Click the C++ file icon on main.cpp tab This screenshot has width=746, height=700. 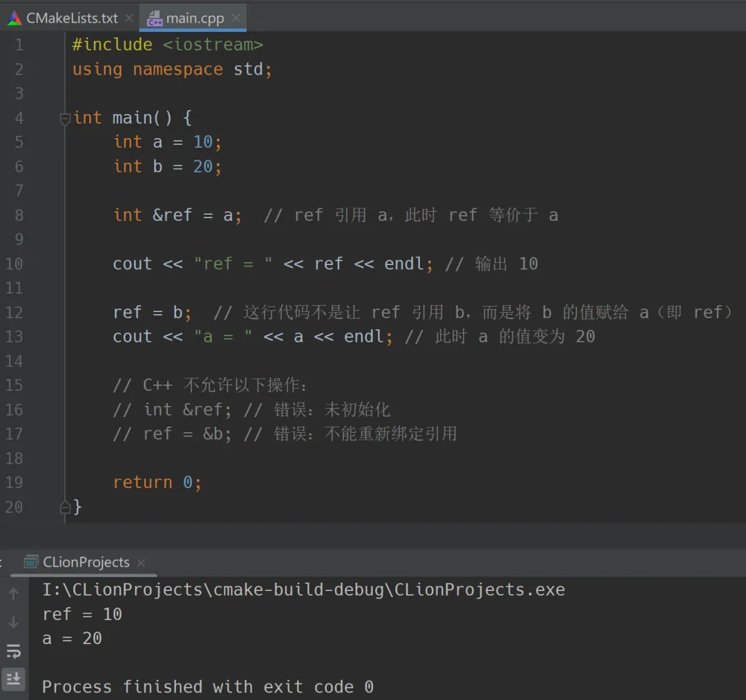pos(155,19)
